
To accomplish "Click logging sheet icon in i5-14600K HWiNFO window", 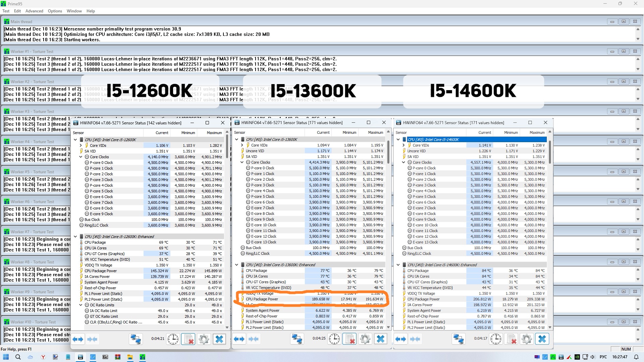I will [511, 339].
